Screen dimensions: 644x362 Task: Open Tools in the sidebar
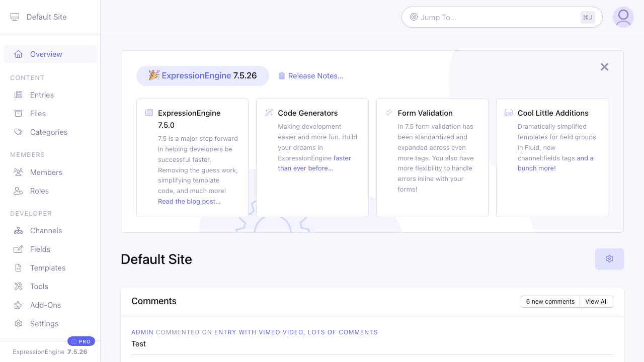pos(50,287)
